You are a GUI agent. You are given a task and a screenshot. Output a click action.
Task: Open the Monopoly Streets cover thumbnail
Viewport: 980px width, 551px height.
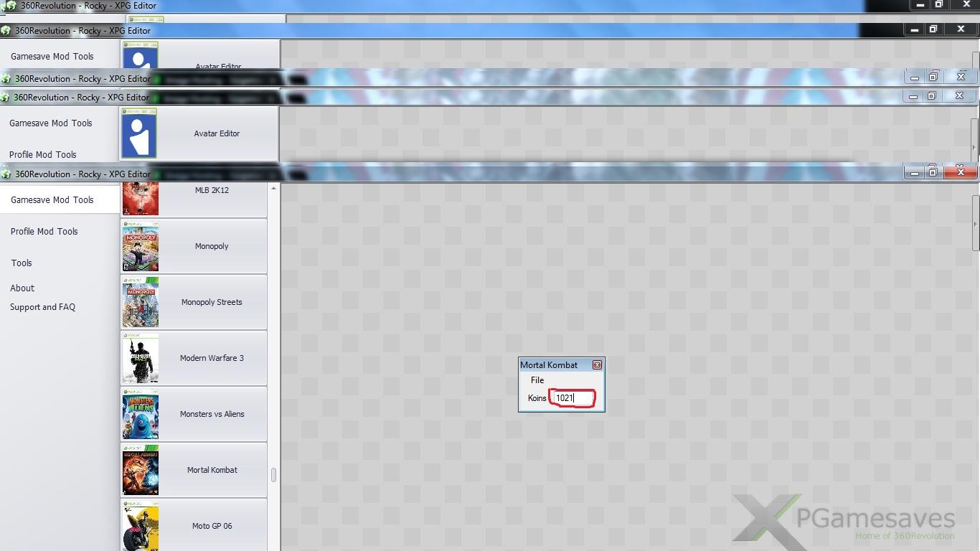[141, 302]
